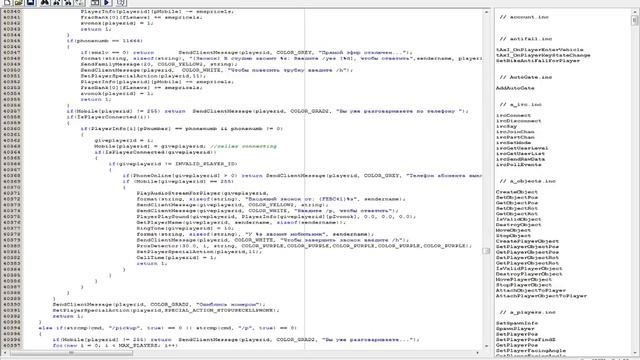This screenshot has height=360, width=640.
Task: Click the last toolbar icon after Run
Action: coord(121,2)
